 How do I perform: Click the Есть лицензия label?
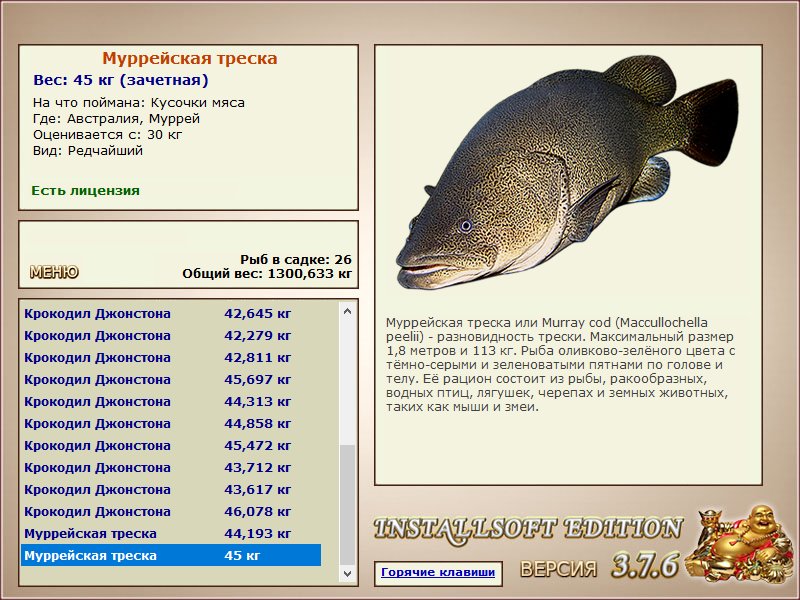tap(85, 191)
